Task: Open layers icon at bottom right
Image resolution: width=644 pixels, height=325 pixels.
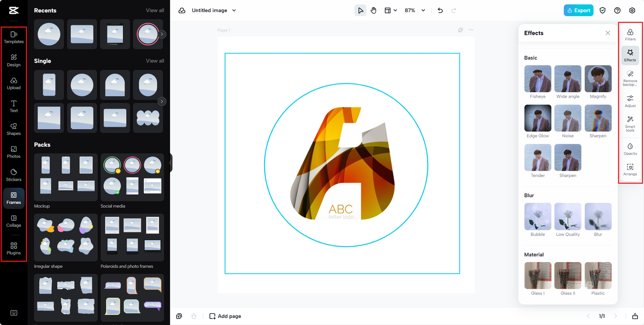Action: coord(635,316)
